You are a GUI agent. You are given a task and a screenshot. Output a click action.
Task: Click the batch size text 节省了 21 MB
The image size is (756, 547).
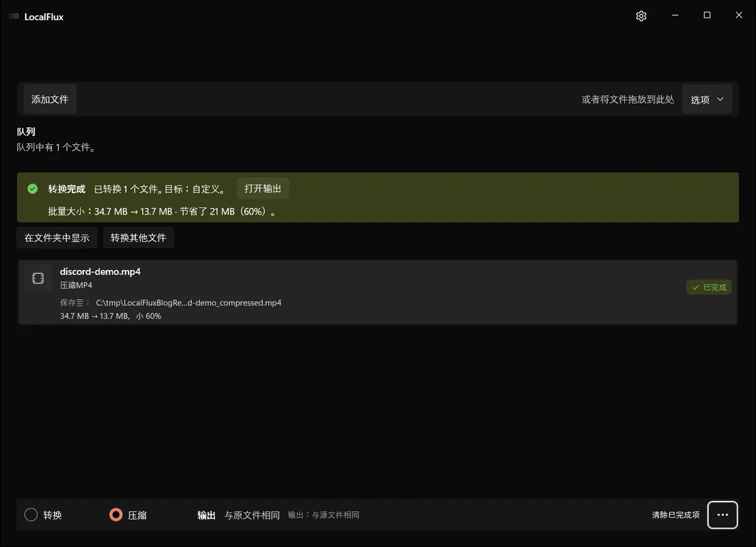(x=207, y=211)
